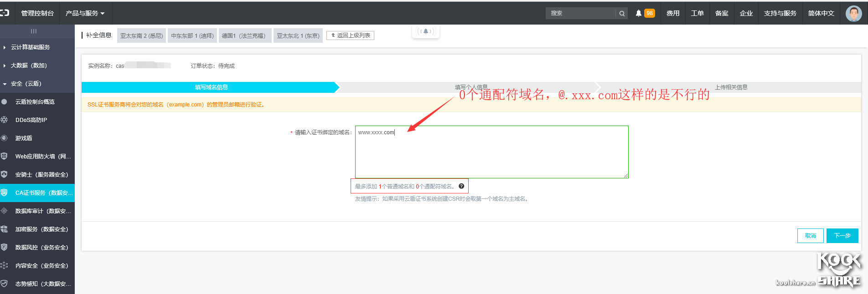
Task: Click the 态势感知 sidebar icon
Action: point(4,284)
